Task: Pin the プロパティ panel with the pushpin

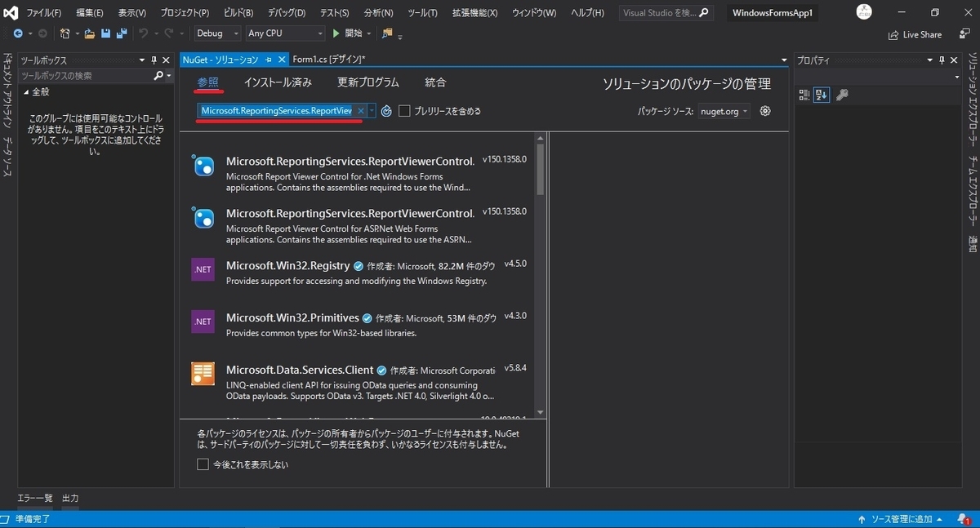Action: [x=941, y=60]
